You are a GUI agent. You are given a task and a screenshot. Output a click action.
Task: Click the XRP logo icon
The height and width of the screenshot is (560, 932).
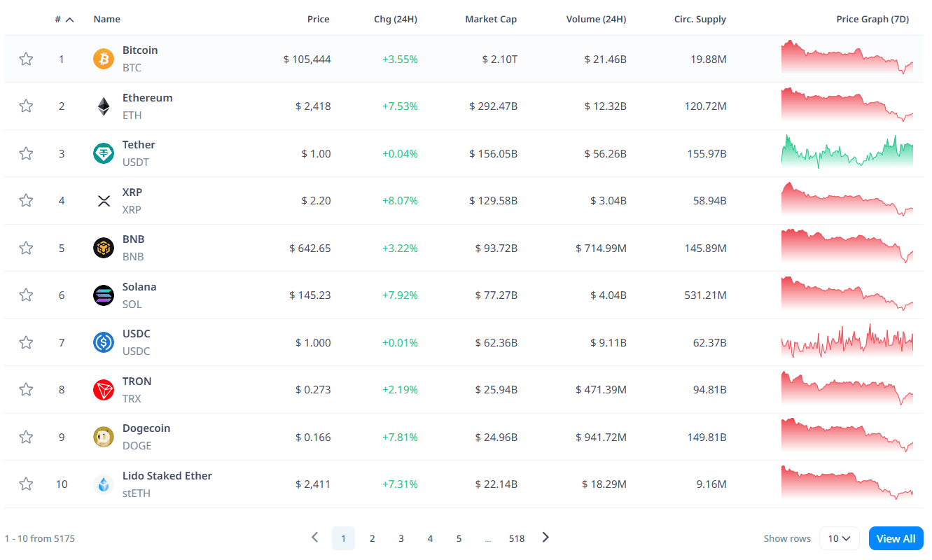coord(104,201)
